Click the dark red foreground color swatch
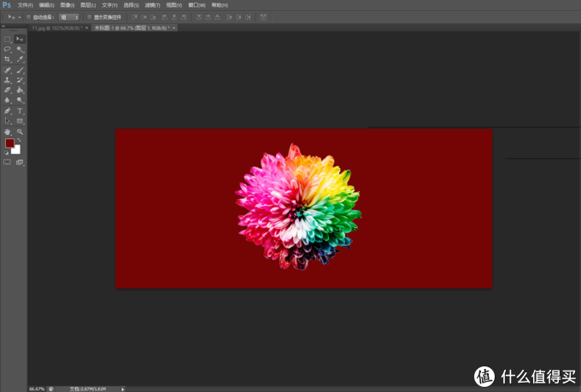This screenshot has width=581, height=392. 9,143
